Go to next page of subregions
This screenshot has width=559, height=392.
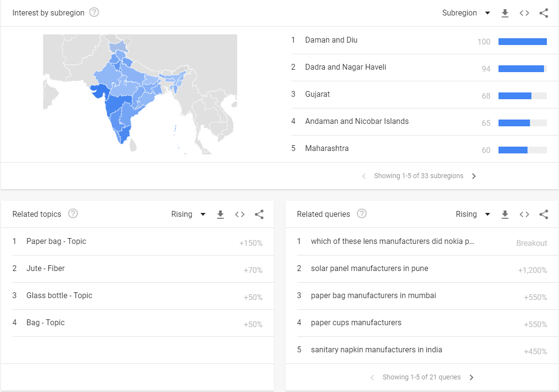pos(474,176)
